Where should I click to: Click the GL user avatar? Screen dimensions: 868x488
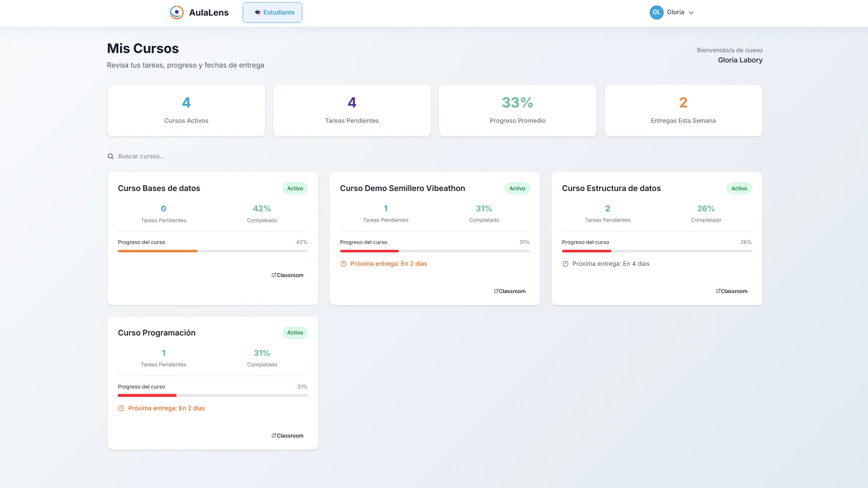click(656, 12)
